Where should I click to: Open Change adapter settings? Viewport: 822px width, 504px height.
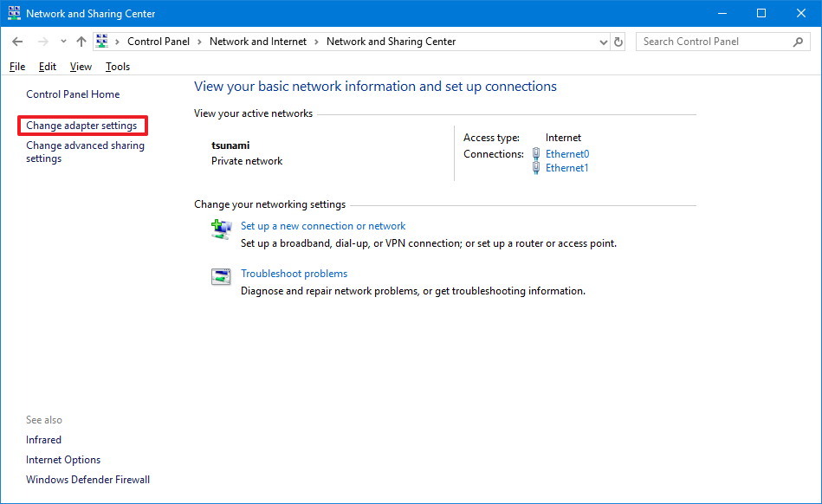click(82, 126)
